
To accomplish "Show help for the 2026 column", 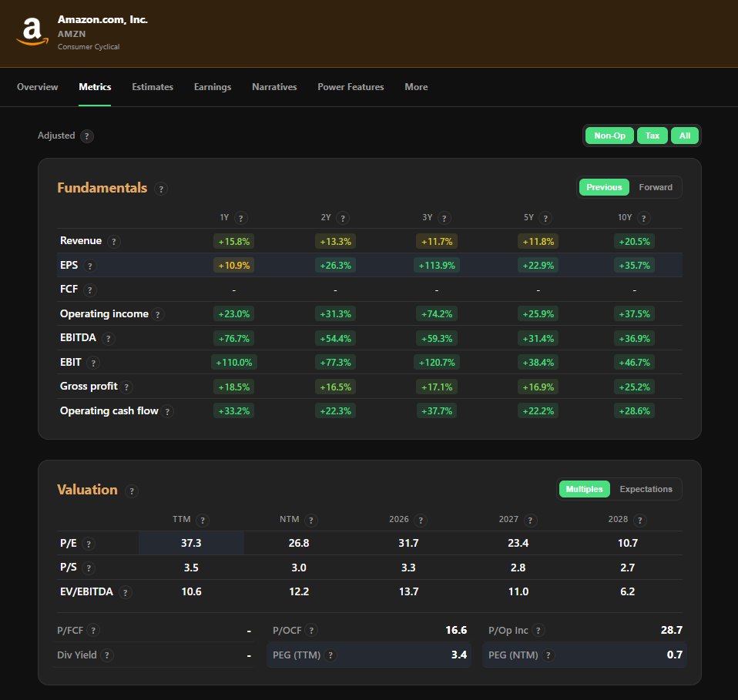I will pyautogui.click(x=421, y=521).
